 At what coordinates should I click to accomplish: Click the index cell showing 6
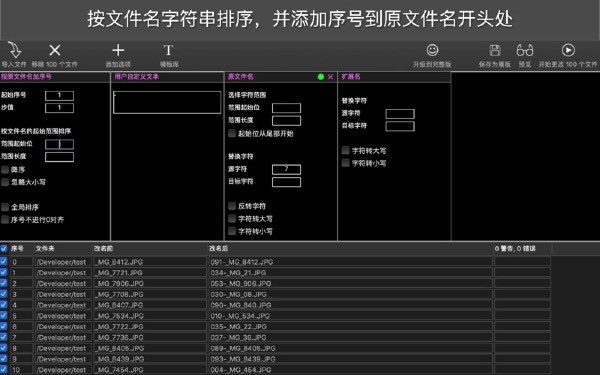pyautogui.click(x=21, y=326)
